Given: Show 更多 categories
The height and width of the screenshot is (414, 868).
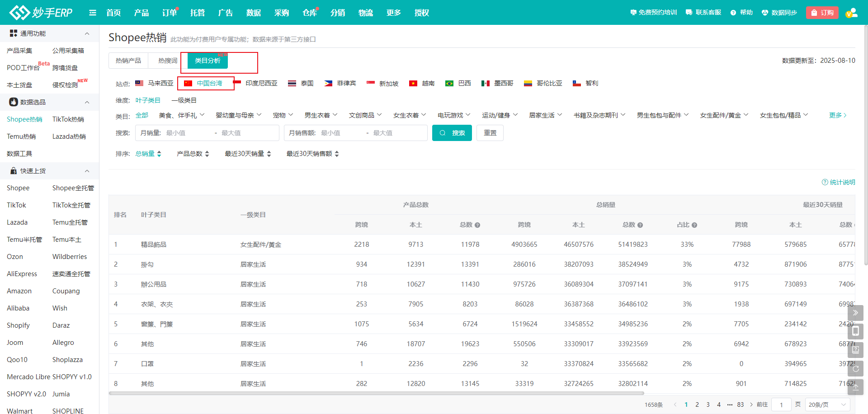Looking at the screenshot, I should pyautogui.click(x=838, y=115).
